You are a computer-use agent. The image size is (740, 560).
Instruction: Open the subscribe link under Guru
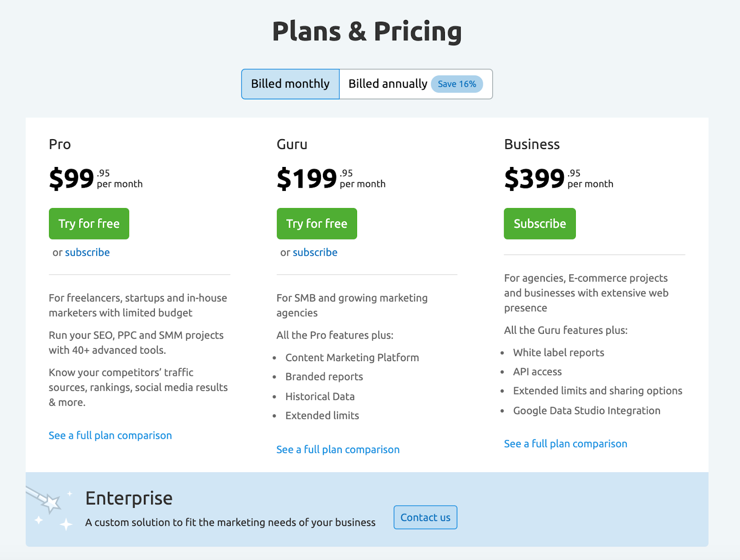coord(315,252)
